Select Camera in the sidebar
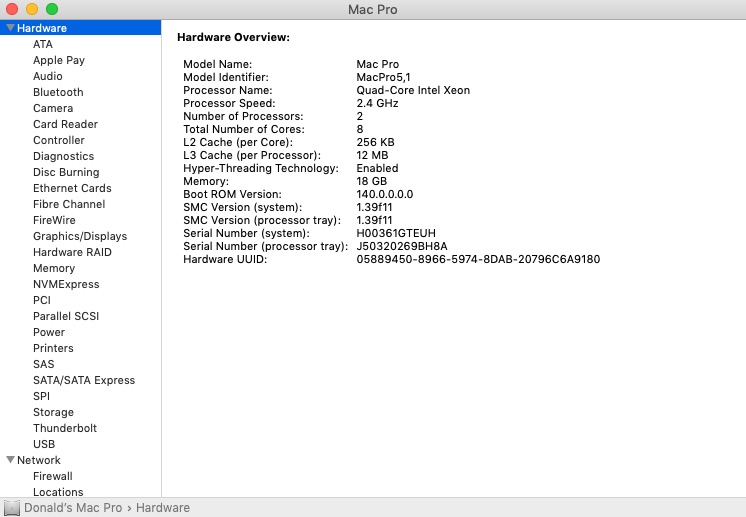 coord(53,108)
